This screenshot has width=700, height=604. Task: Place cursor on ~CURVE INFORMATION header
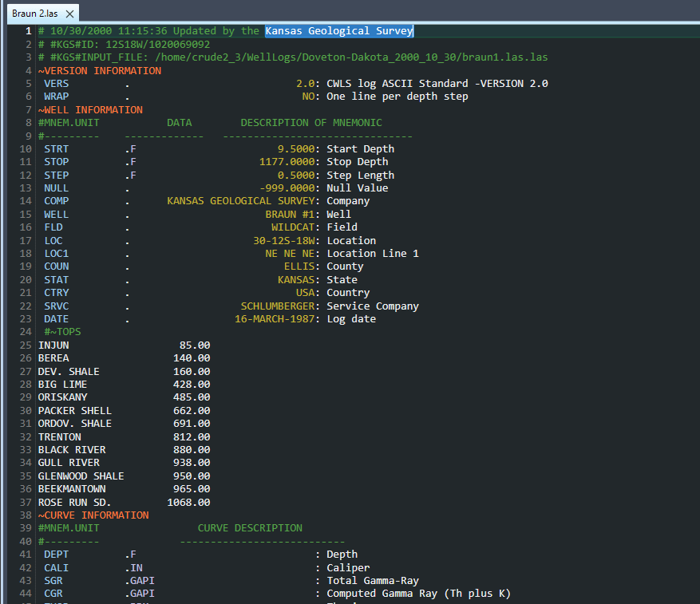[93, 515]
